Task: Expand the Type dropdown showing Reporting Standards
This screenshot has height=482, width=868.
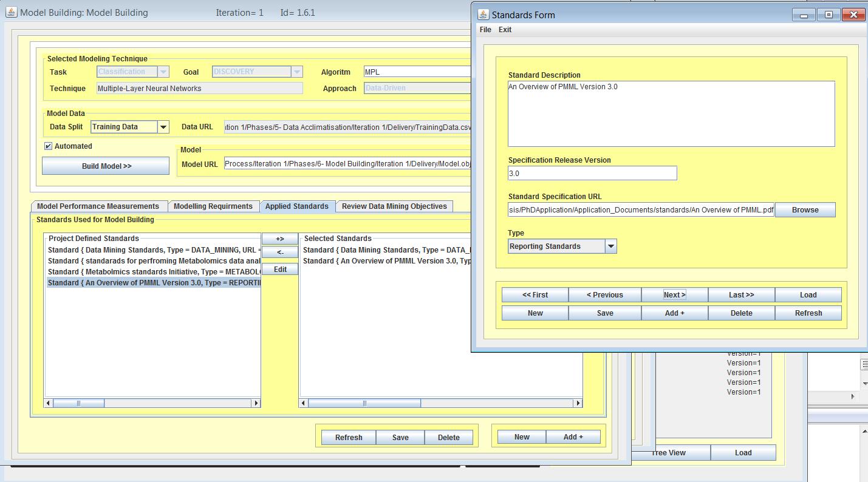Action: (611, 246)
